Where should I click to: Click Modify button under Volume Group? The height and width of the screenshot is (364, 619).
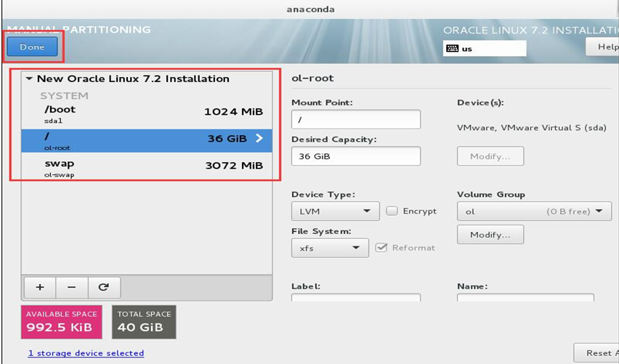490,235
